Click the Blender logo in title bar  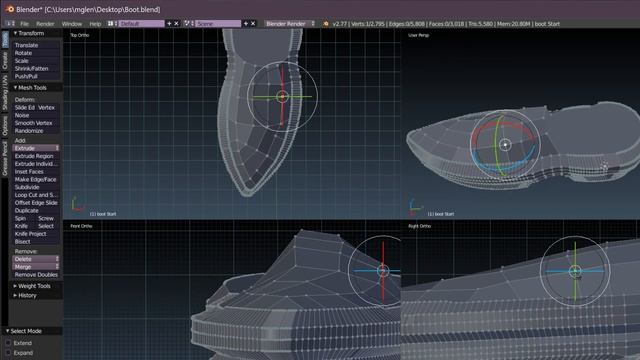click(9, 9)
